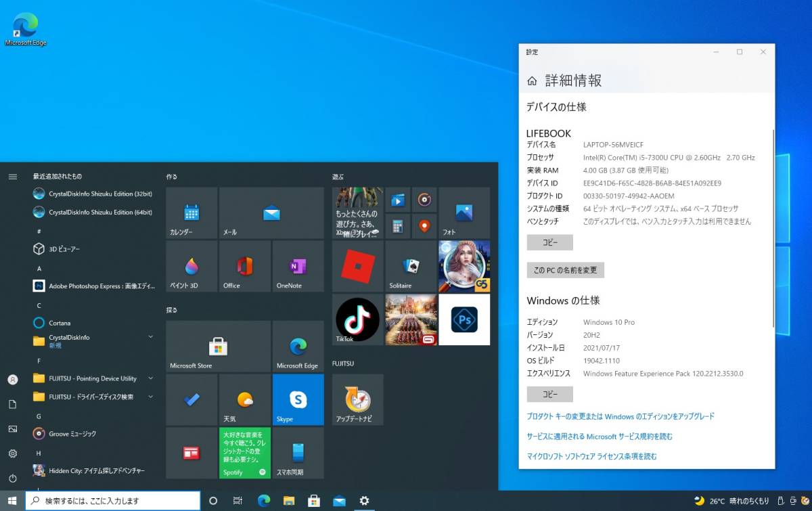Click the taskbar search box
The width and height of the screenshot is (812, 511).
click(113, 501)
